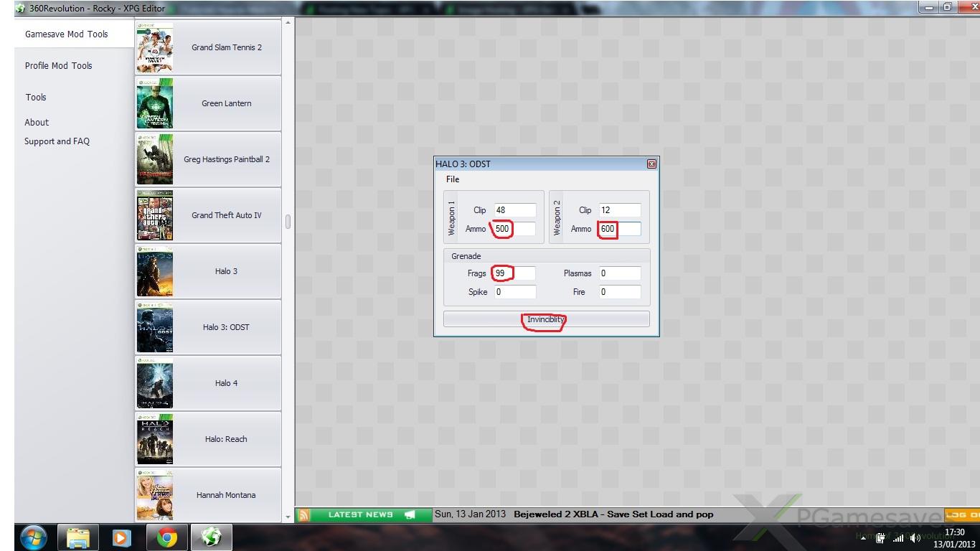
Task: Open the Gamesave Mod Tools section
Action: click(x=67, y=34)
